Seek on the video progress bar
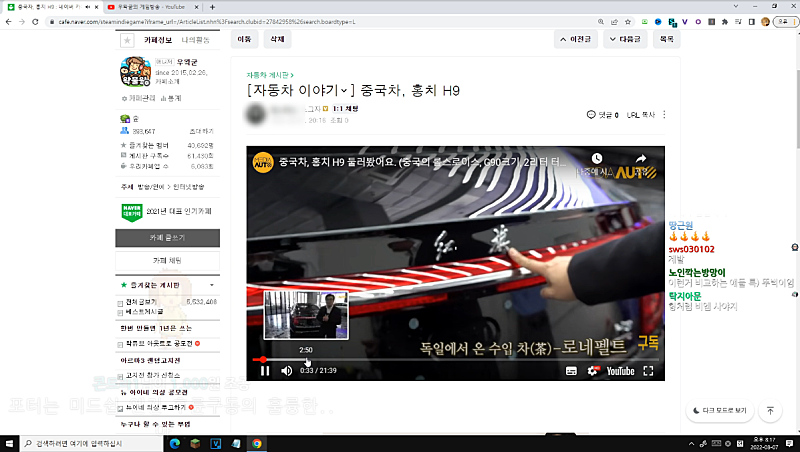This screenshot has height=452, width=800. 456,360
